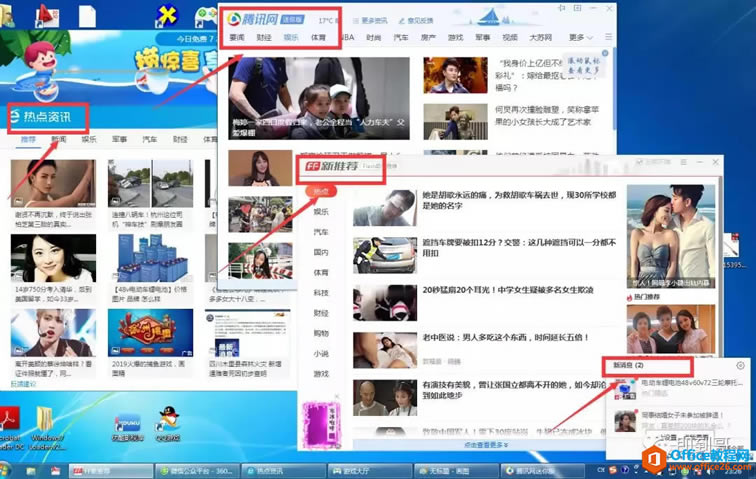Open 意见反馈 link in the Tencent header
This screenshot has width=756, height=479.
coord(416,21)
